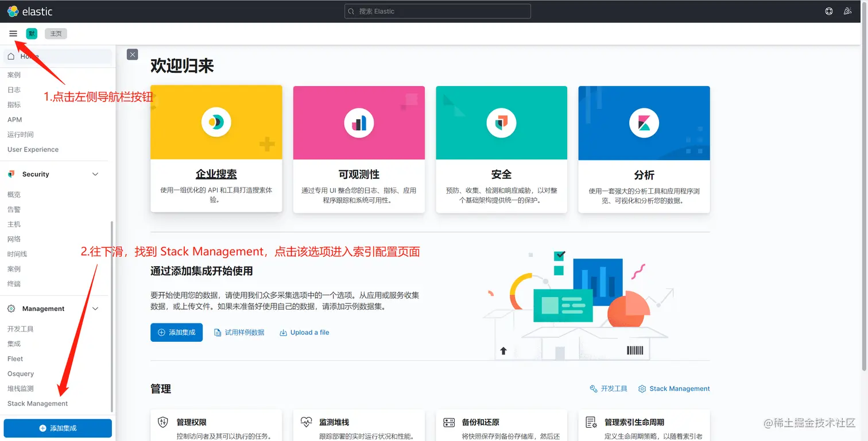Click the 管理权限 card title
Image resolution: width=868 pixels, height=441 pixels.
pyautogui.click(x=191, y=422)
